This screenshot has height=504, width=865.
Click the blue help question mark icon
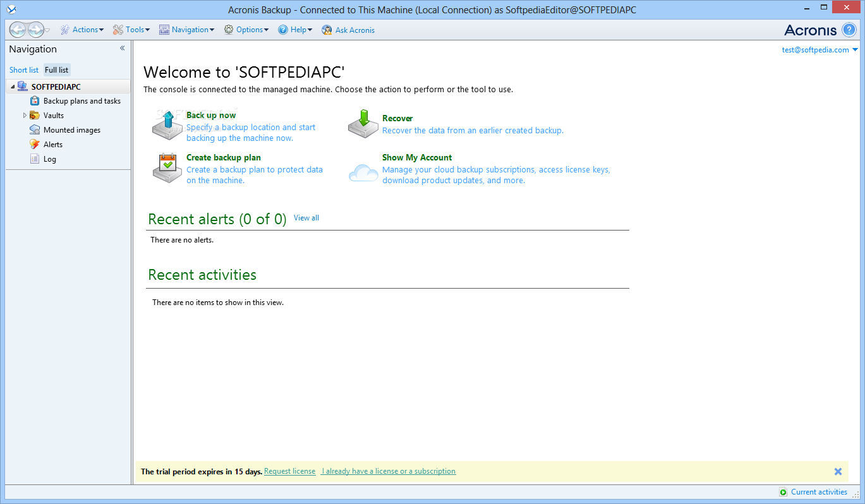coord(849,30)
